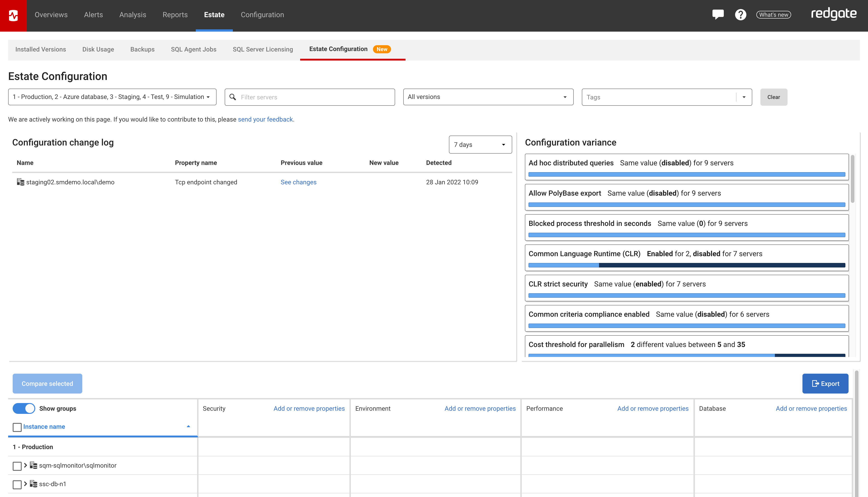868x497 pixels.
Task: Click the server icon next to ssc-db-n1
Action: (x=33, y=484)
